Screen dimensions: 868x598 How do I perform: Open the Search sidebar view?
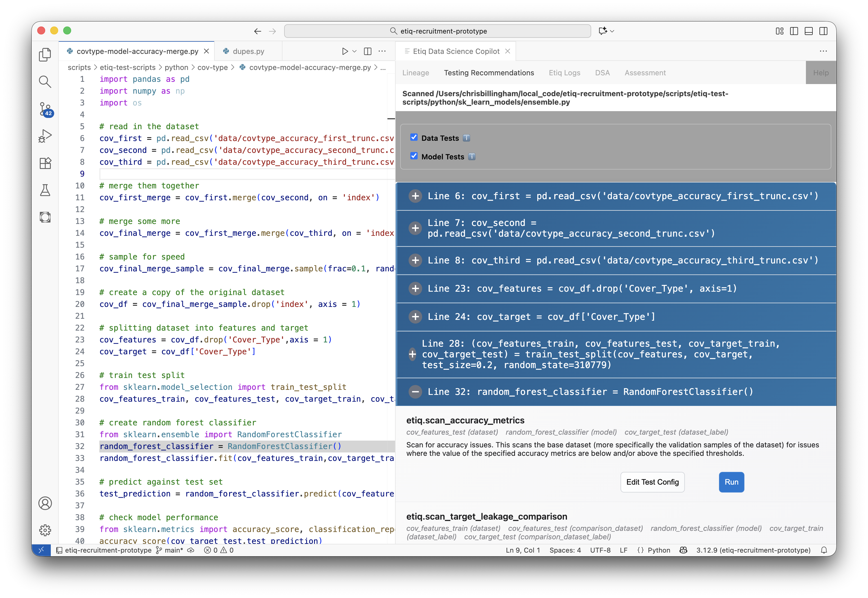pyautogui.click(x=45, y=82)
